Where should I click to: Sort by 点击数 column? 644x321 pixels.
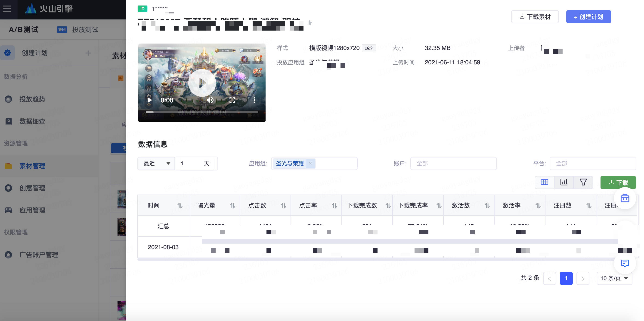pyautogui.click(x=284, y=206)
